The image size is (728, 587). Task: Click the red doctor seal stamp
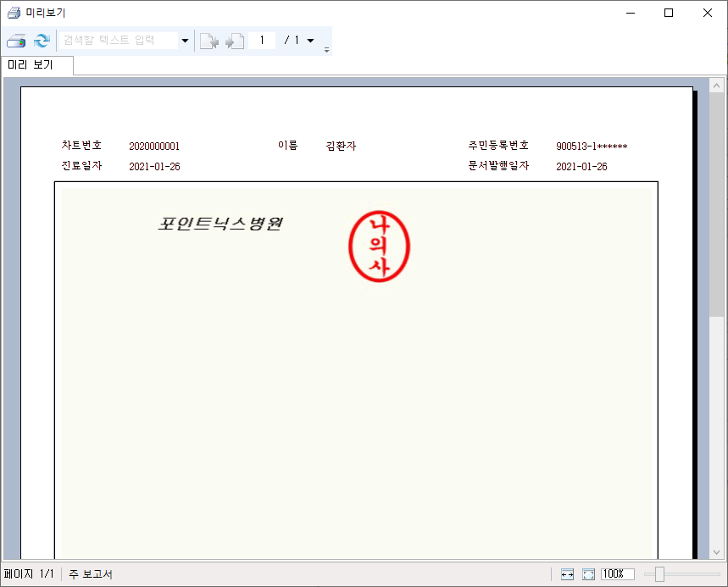380,246
